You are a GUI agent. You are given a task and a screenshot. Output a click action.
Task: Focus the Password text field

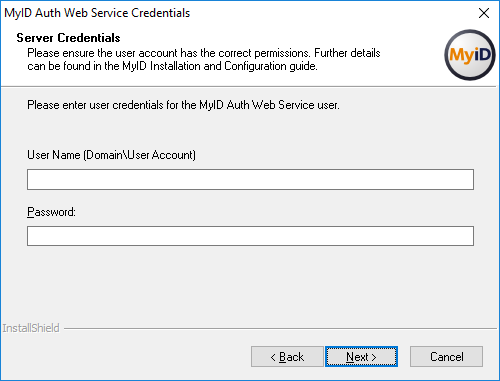pos(250,236)
